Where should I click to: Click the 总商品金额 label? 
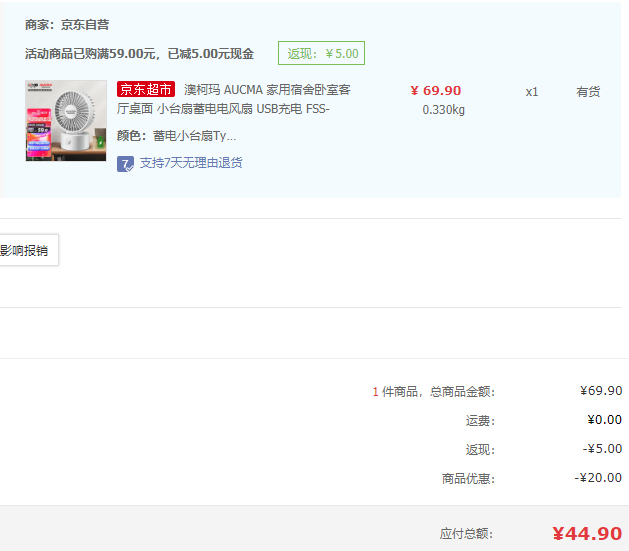(463, 391)
